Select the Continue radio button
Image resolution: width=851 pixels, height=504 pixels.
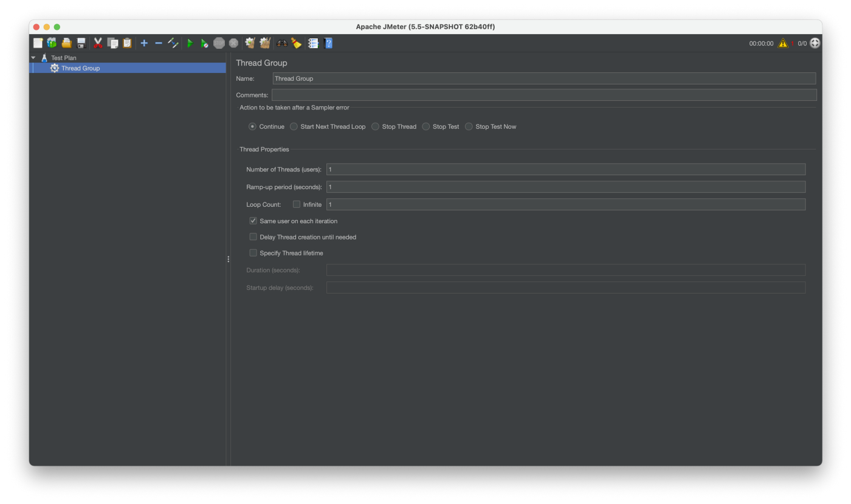[252, 126]
